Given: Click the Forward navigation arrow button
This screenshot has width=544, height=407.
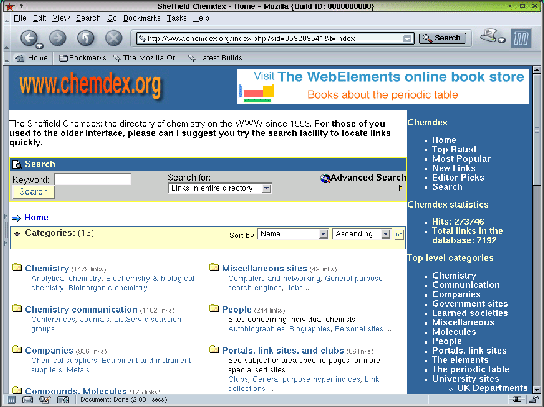Looking at the screenshot, I should [58, 38].
